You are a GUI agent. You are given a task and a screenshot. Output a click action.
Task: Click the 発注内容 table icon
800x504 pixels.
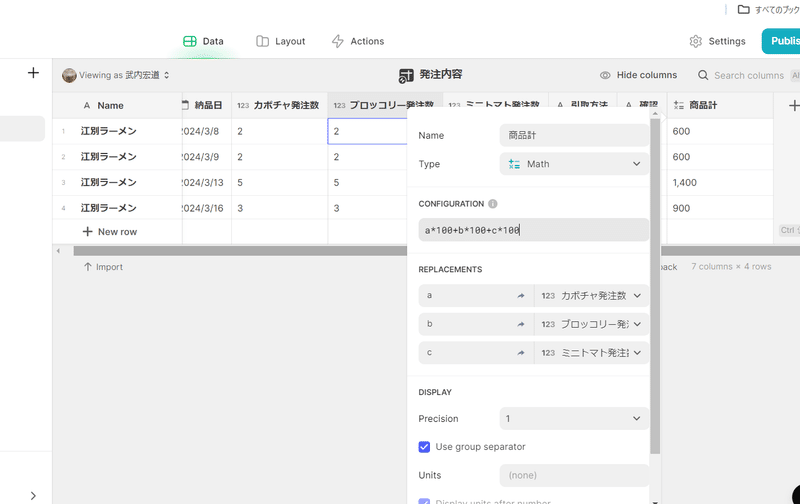click(x=406, y=75)
